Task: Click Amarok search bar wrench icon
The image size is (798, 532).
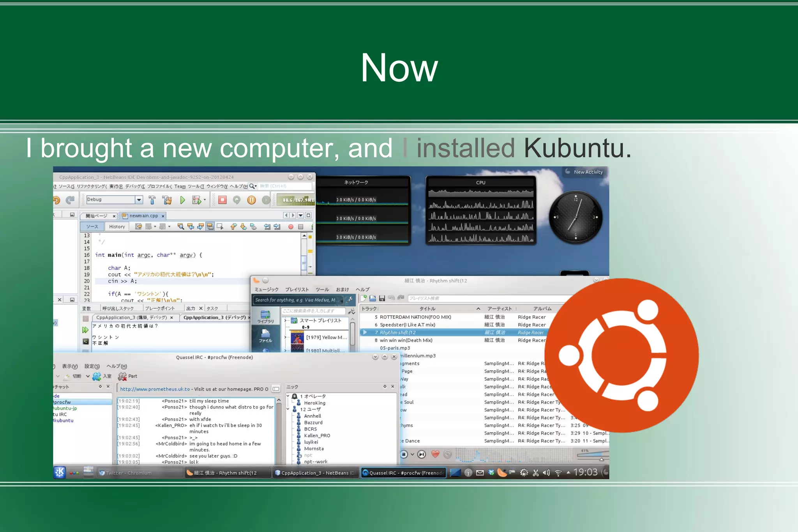Action: (350, 300)
